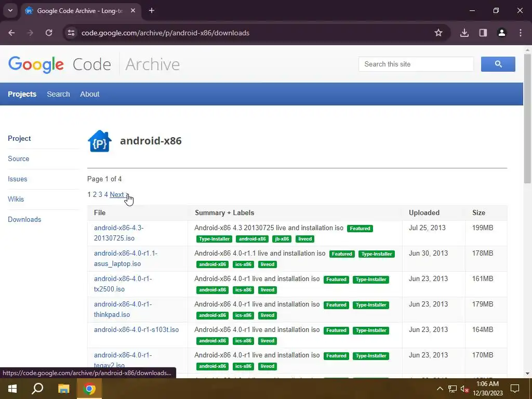Click the browser back arrow

(11, 33)
